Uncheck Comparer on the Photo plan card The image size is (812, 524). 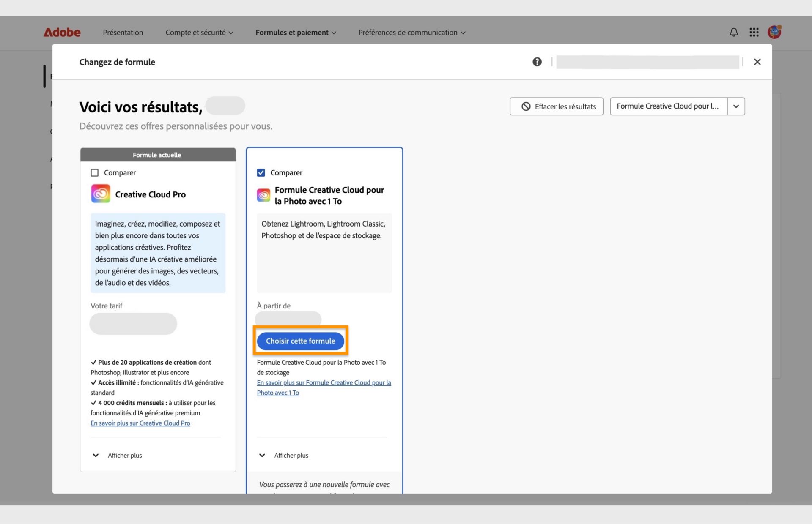click(x=262, y=172)
